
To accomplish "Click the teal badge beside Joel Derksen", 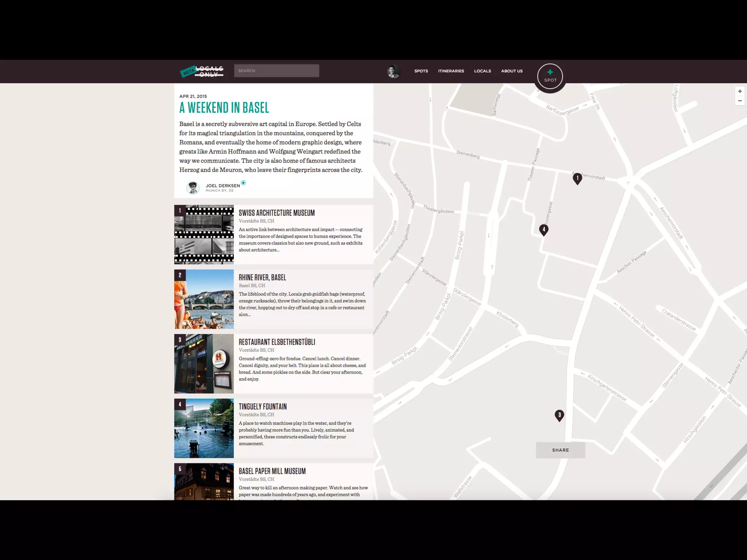I will [x=243, y=183].
